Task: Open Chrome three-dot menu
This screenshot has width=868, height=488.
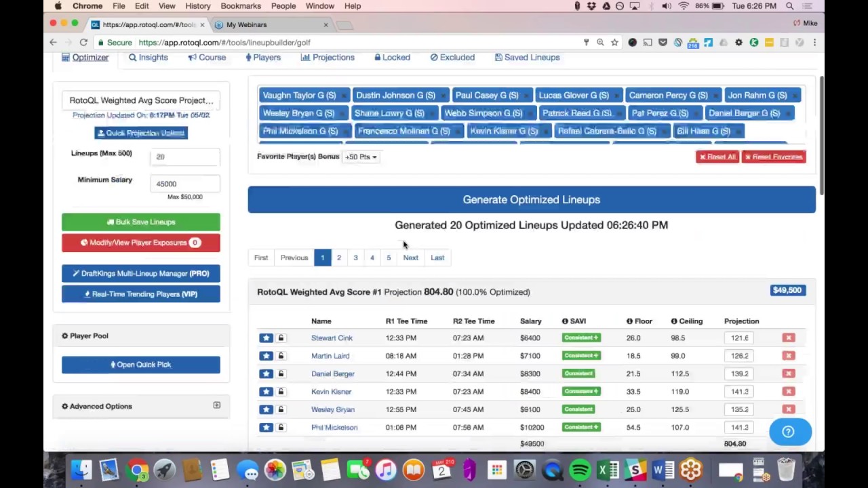Action: (x=814, y=42)
